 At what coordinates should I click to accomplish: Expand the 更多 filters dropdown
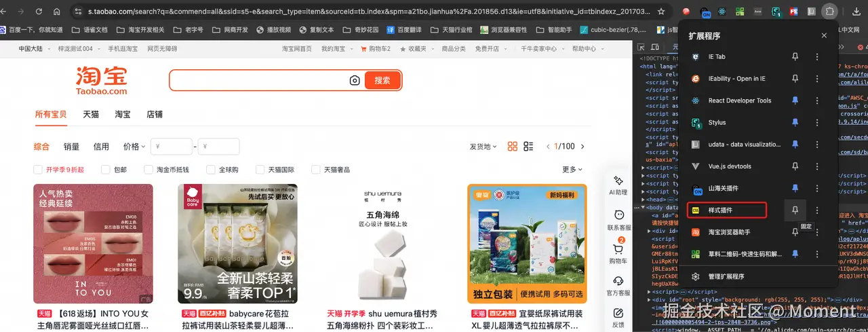pyautogui.click(x=572, y=170)
